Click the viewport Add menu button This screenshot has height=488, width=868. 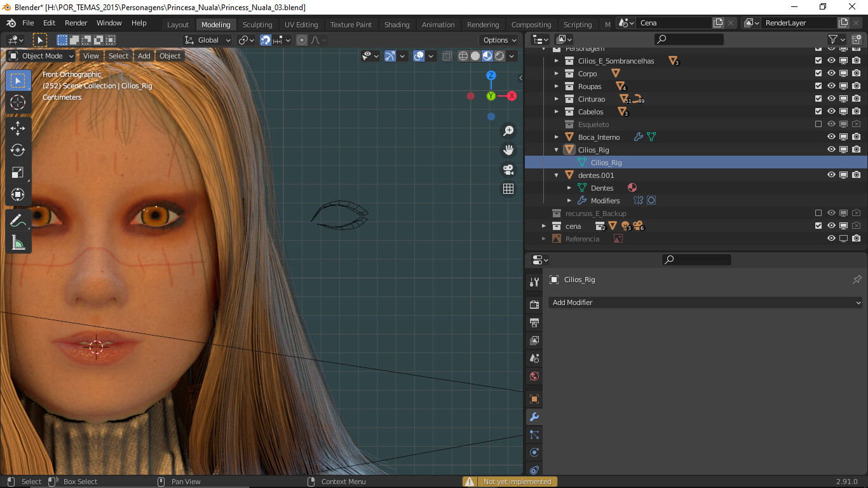(x=144, y=56)
